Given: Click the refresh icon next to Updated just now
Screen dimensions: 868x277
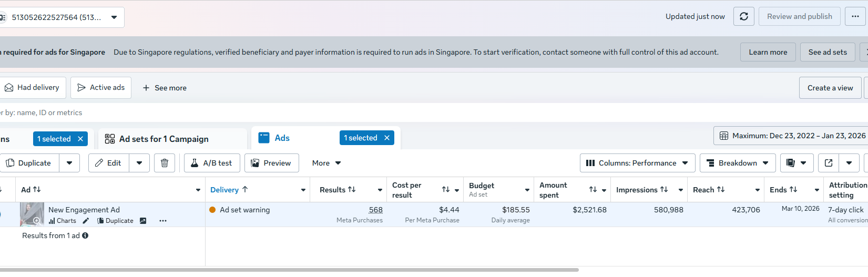Looking at the screenshot, I should click(744, 16).
